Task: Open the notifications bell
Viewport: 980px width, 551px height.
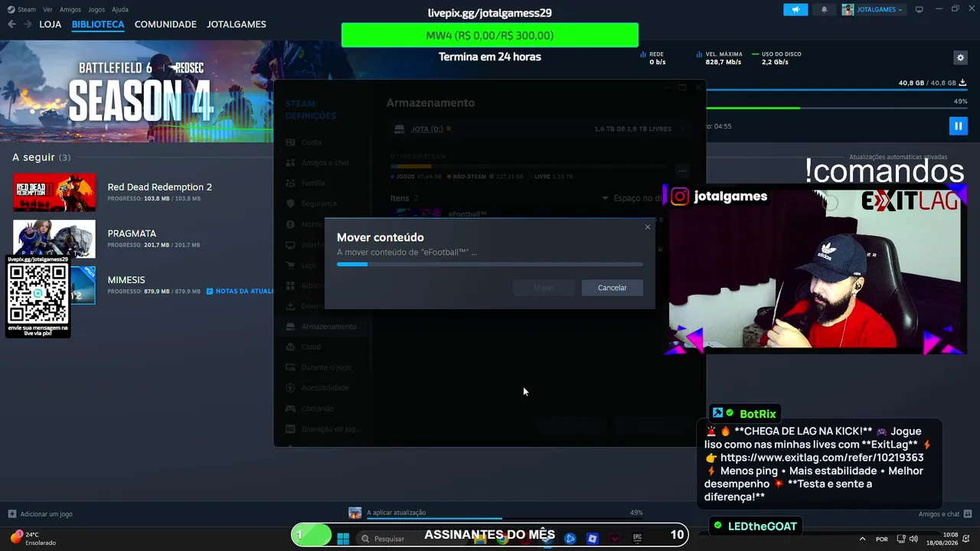Action: 825,9
